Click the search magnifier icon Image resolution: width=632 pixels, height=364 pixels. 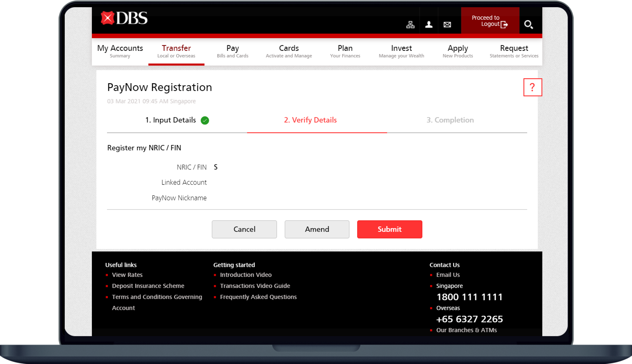(x=528, y=25)
